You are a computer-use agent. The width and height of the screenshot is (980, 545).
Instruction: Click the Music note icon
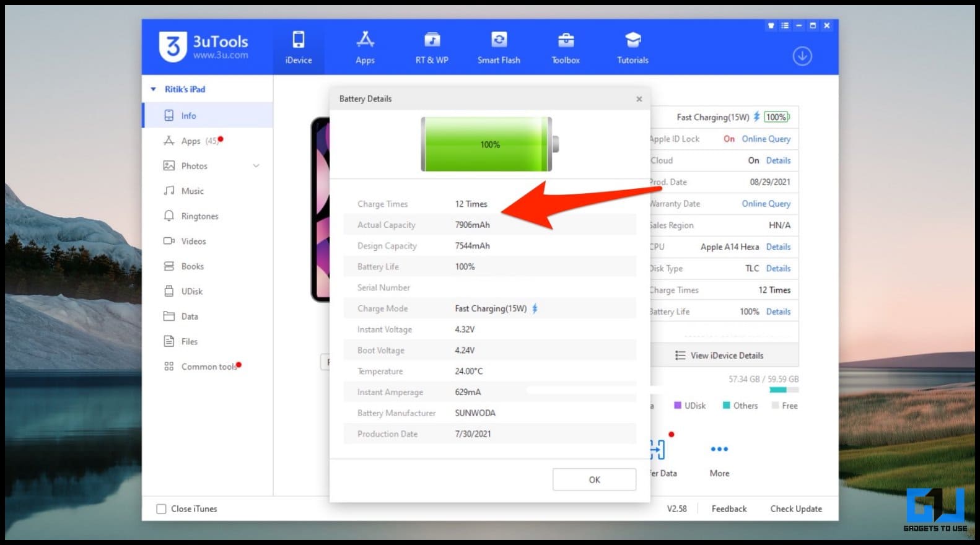(168, 191)
